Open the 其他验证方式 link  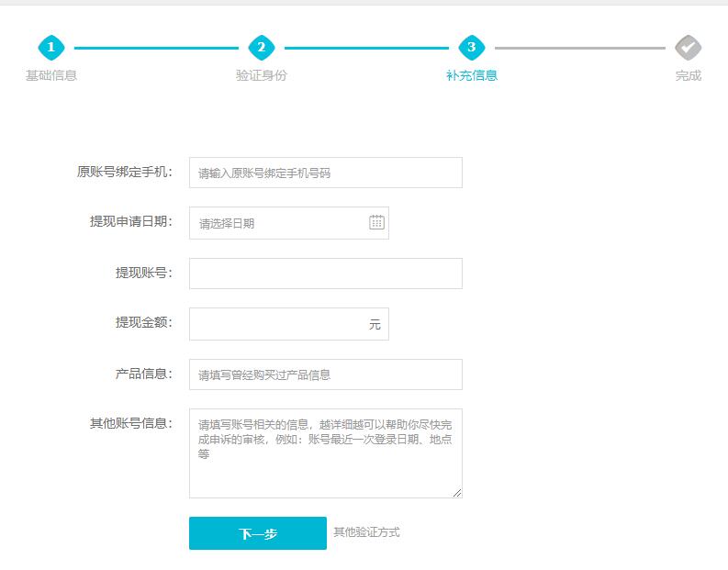pyautogui.click(x=366, y=532)
